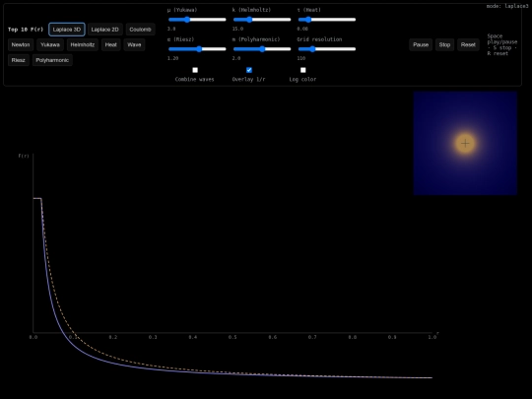This screenshot has width=532, height=399.
Task: Adjust the m (Polyharmonic) slider
Action: click(x=262, y=49)
